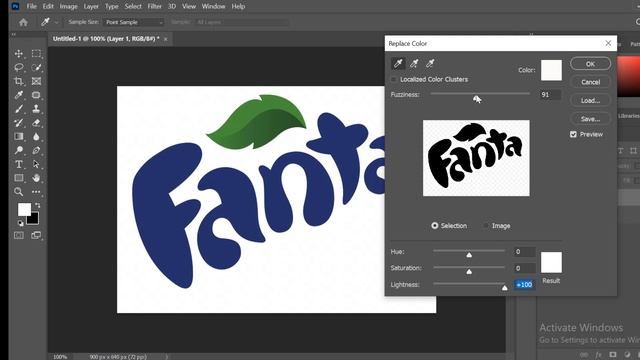Open the Layer menu

click(91, 6)
